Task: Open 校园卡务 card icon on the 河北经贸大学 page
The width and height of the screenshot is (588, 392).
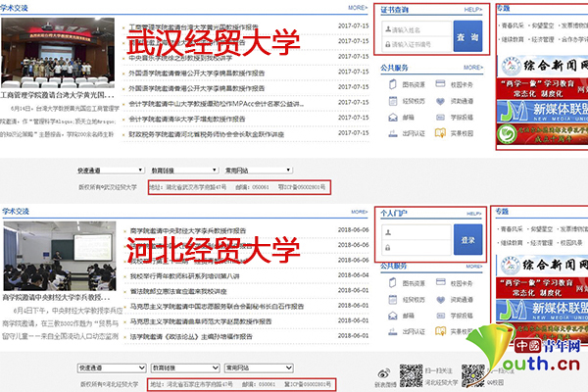Action: click(441, 281)
